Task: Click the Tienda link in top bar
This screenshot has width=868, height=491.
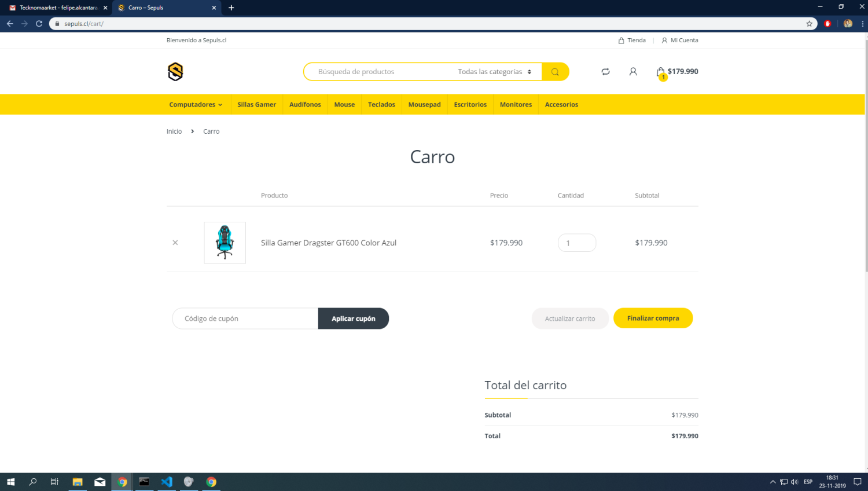Action: click(x=632, y=41)
